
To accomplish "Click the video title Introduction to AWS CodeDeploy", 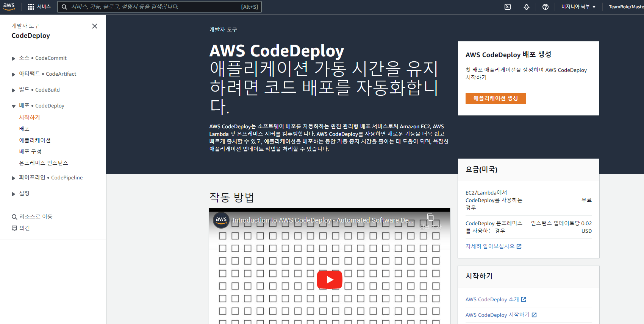I will pyautogui.click(x=323, y=220).
